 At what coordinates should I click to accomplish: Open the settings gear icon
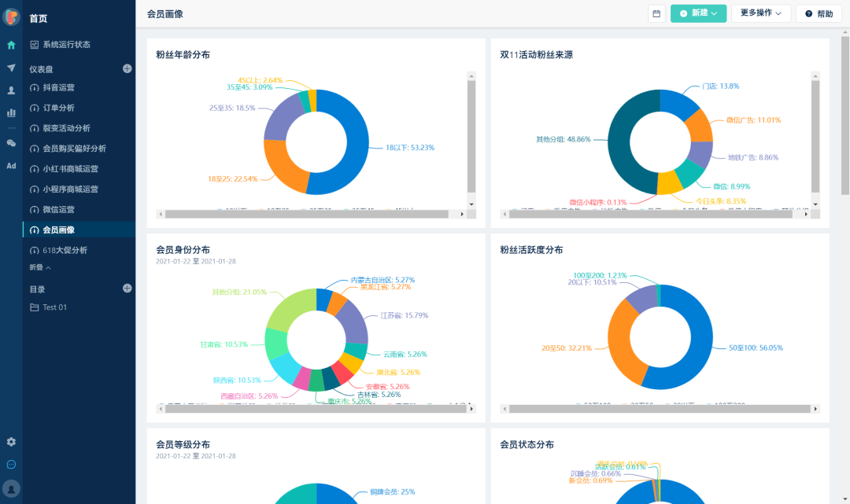pyautogui.click(x=11, y=442)
